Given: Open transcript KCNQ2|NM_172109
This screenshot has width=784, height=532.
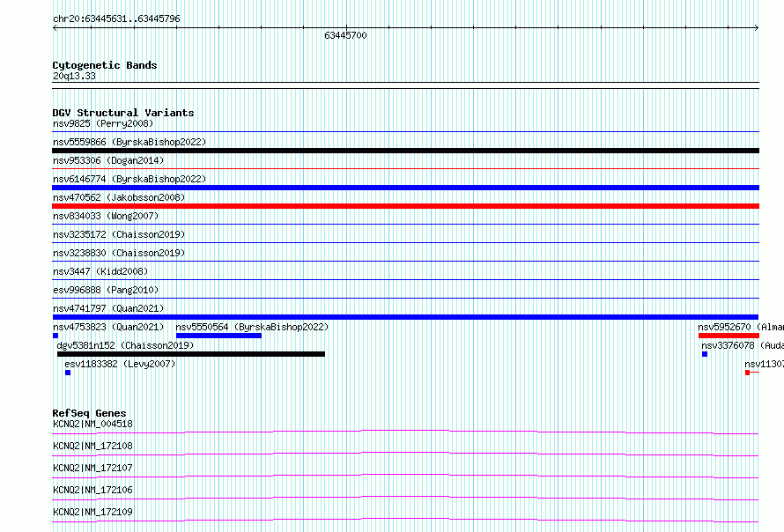Looking at the screenshot, I should pyautogui.click(x=93, y=512).
